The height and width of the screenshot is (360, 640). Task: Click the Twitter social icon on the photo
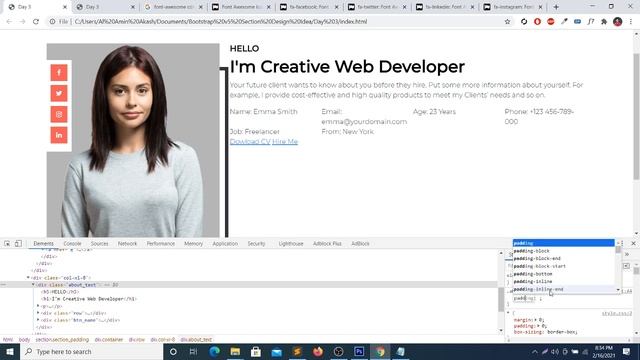[59, 93]
